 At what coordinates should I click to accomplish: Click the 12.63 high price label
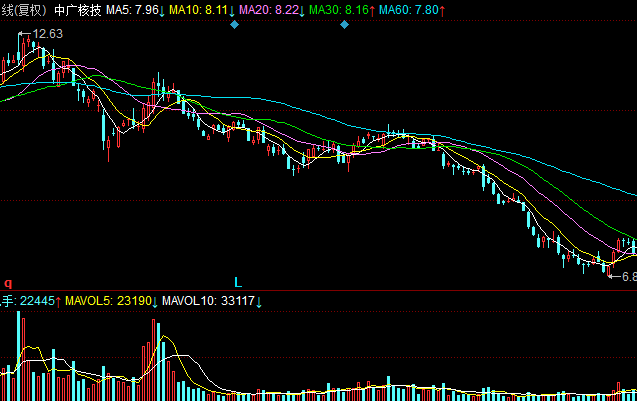(x=47, y=34)
